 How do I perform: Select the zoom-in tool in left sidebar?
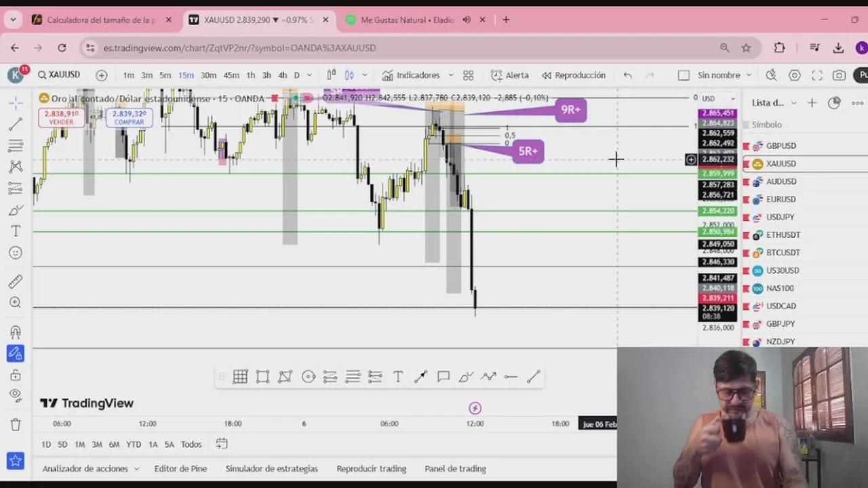click(x=16, y=302)
